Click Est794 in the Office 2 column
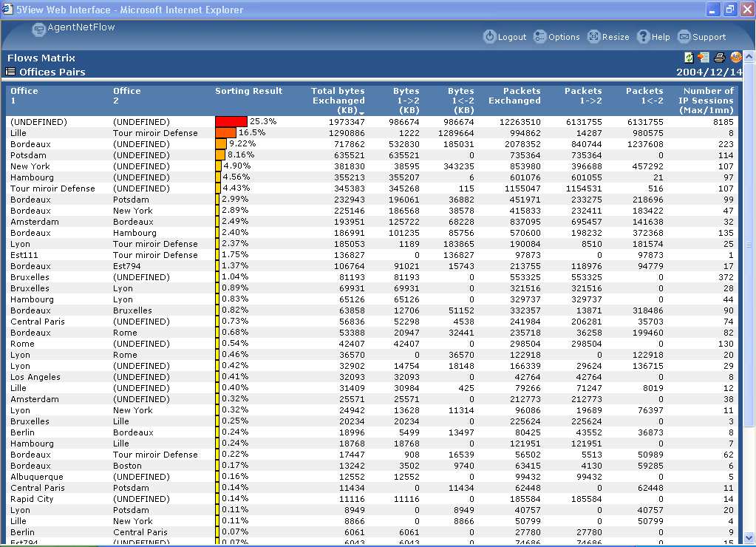This screenshot has width=756, height=547. [127, 266]
